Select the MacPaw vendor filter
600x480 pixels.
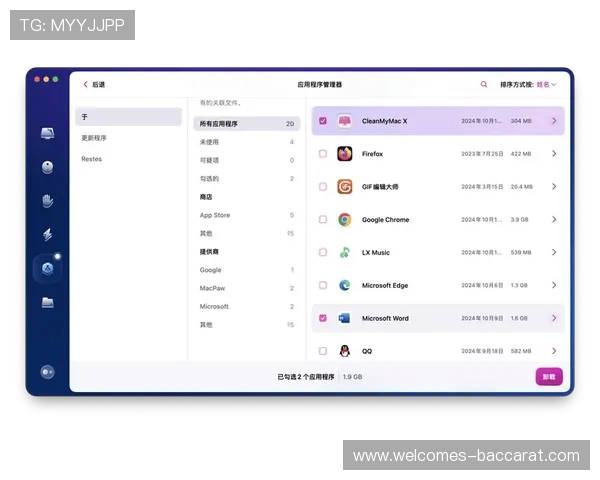tap(247, 288)
